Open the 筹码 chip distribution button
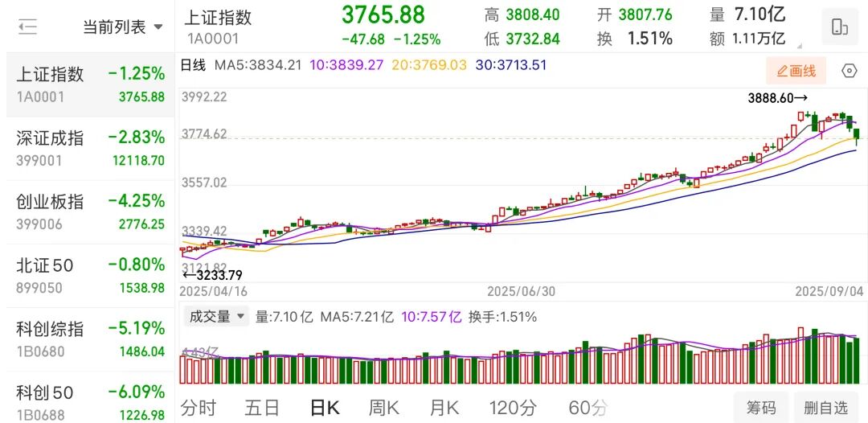Image resolution: width=868 pixels, height=423 pixels. [x=761, y=408]
